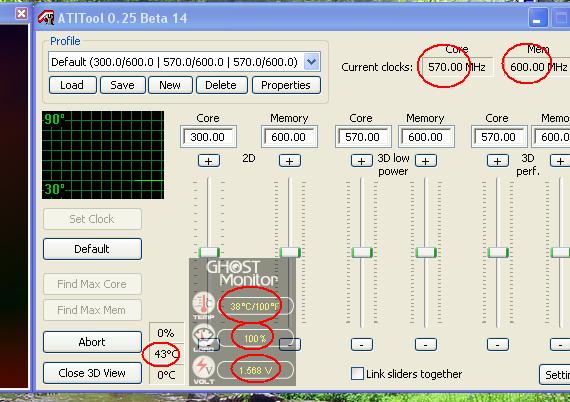Click the 0% value box
This screenshot has width=570, height=402.
click(x=166, y=333)
